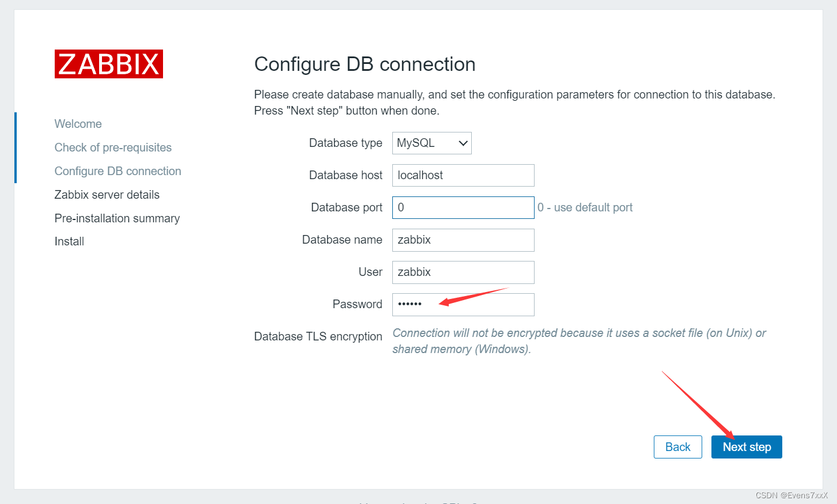Click the User input field
The image size is (837, 504).
tap(463, 272)
